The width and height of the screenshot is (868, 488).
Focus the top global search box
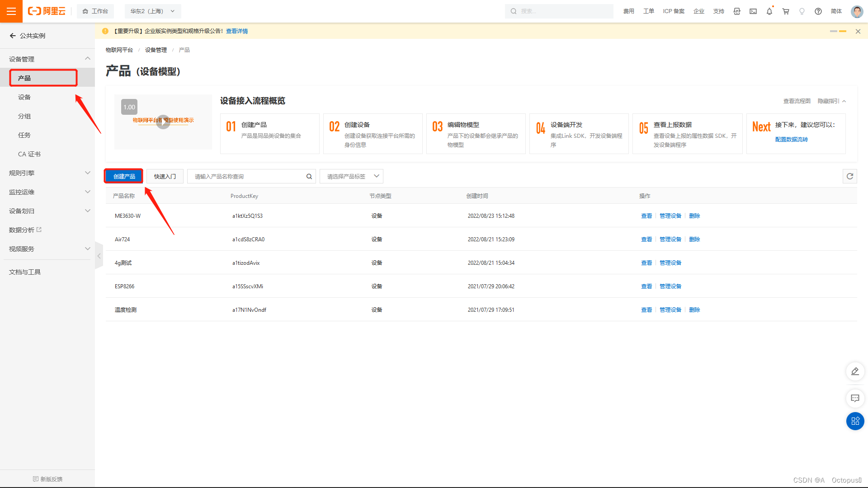pyautogui.click(x=559, y=11)
